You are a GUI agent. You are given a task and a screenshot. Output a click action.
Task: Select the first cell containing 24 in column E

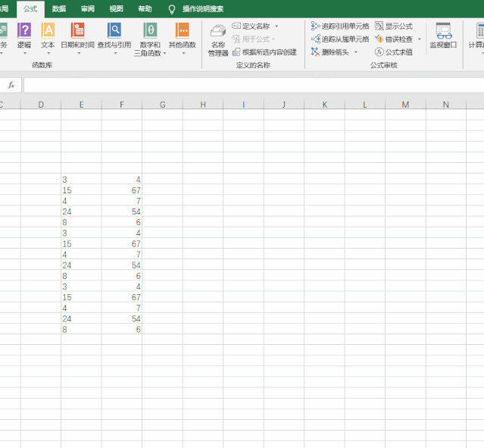click(x=81, y=211)
